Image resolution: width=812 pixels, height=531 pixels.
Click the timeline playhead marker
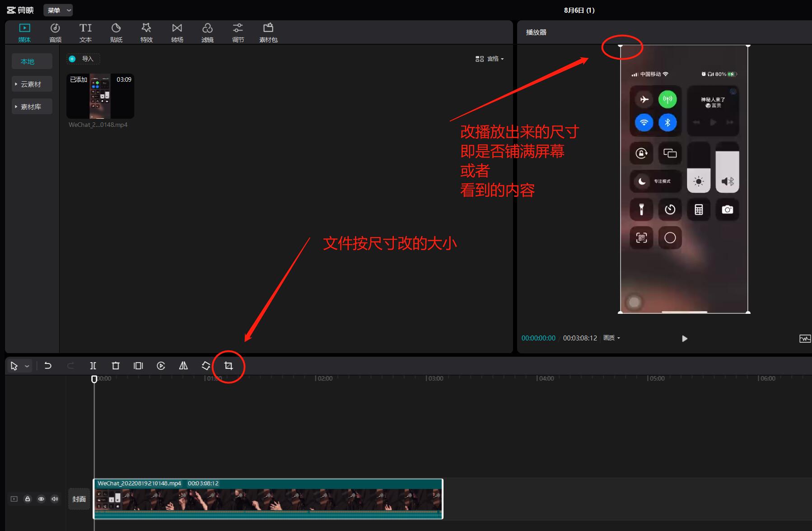(94, 379)
